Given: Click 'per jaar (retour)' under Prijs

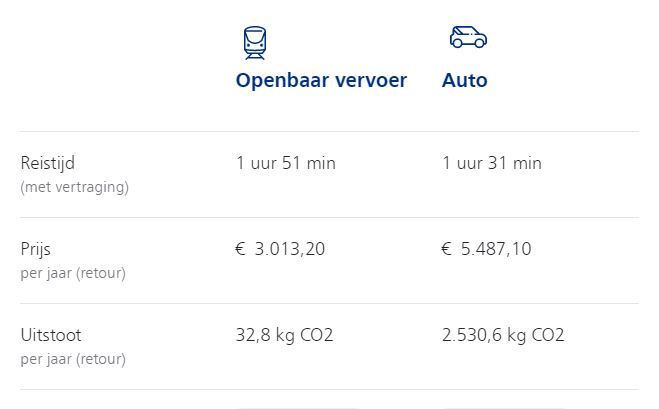Looking at the screenshot, I should [73, 273].
